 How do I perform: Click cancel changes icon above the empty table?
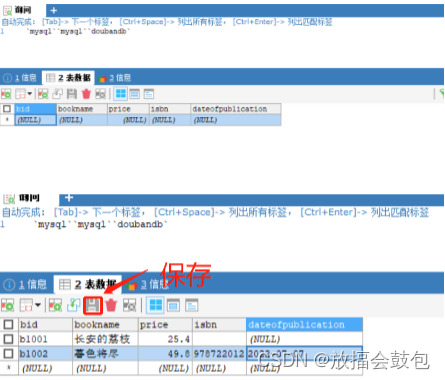coord(100,94)
